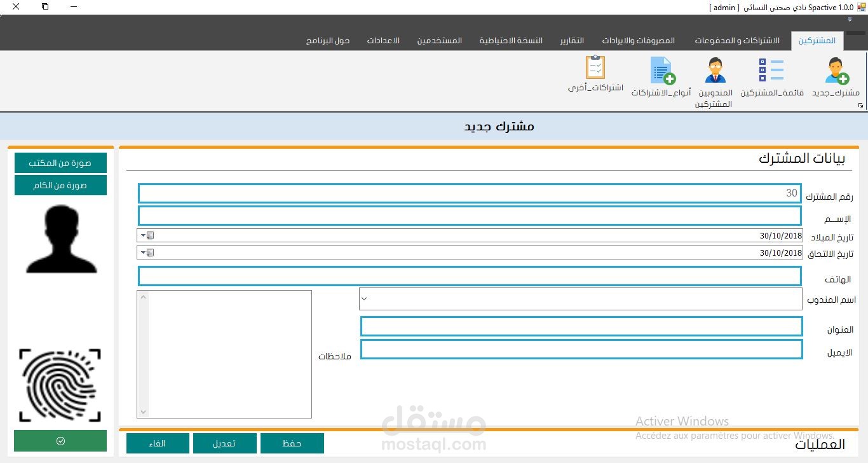Click inside the الهاتف phone field
The width and height of the screenshot is (868, 463).
[469, 275]
